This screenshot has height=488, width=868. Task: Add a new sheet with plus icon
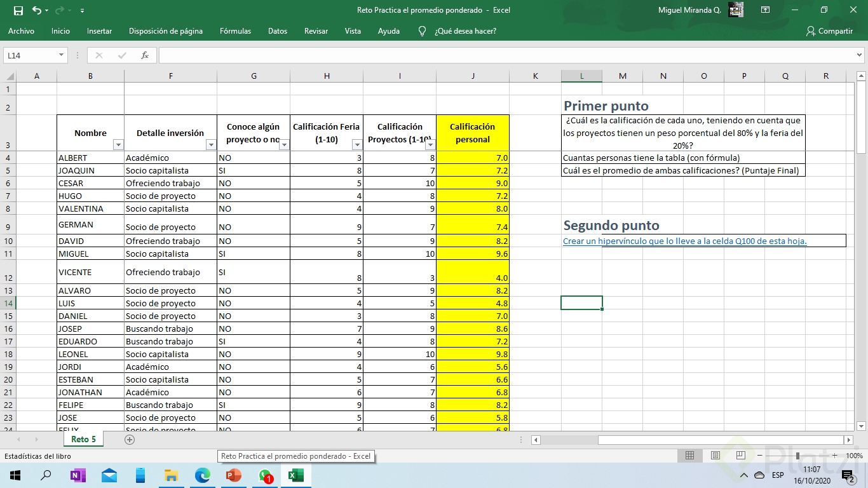(x=130, y=439)
